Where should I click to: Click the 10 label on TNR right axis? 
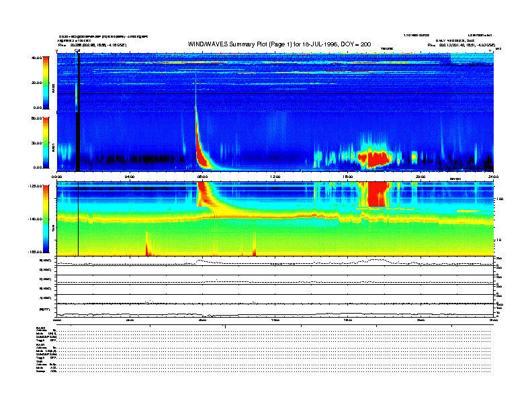click(498, 240)
